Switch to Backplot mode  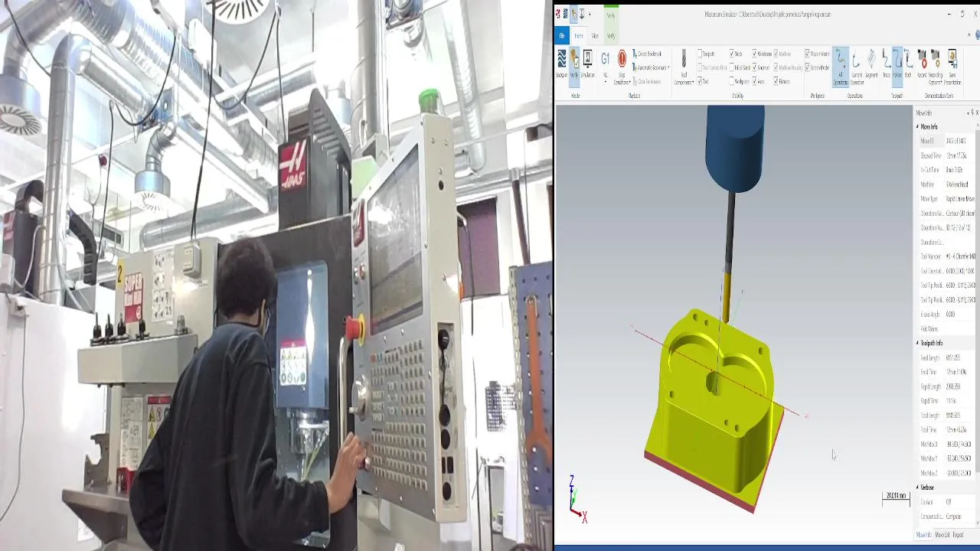point(561,65)
